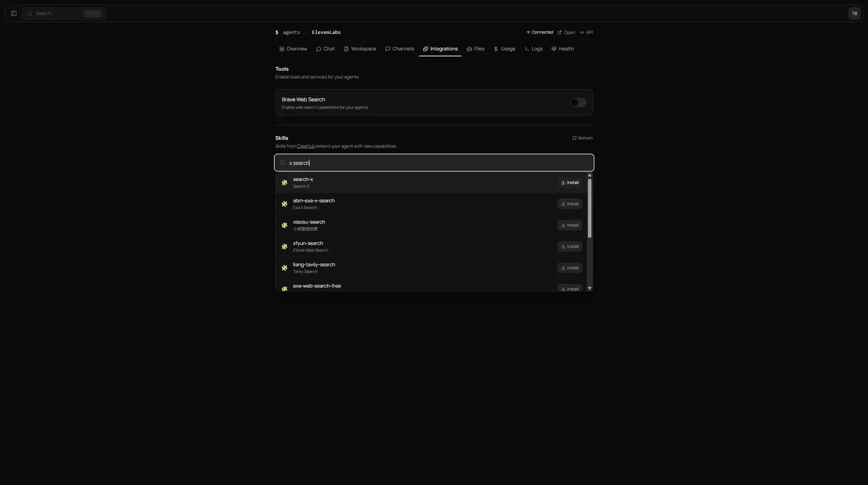Click the results list scrollbar thumb
This screenshot has width=868, height=485.
pos(590,208)
